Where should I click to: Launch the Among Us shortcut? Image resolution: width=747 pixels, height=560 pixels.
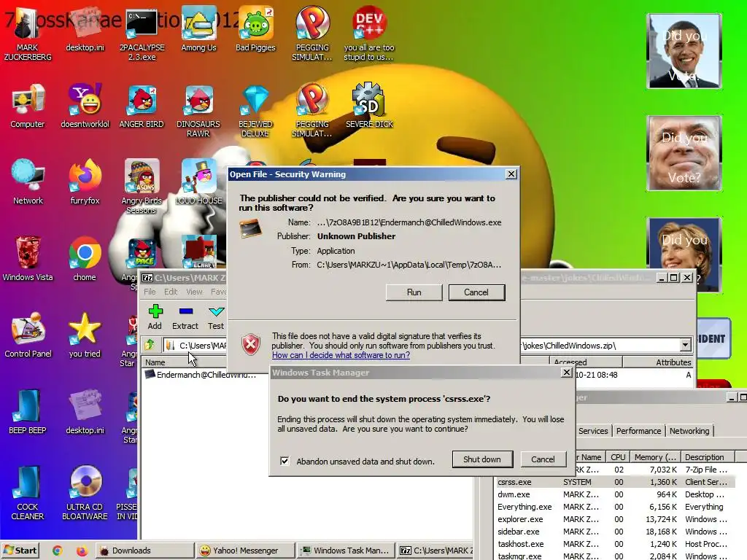(x=198, y=29)
